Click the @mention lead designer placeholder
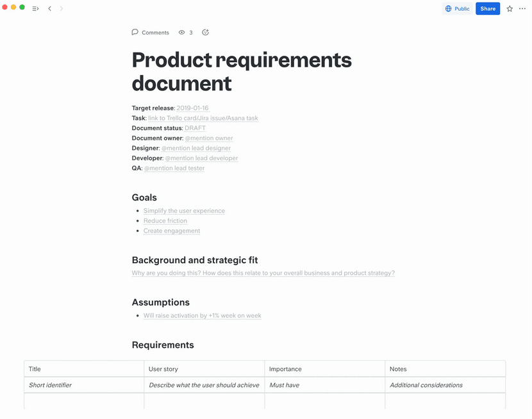 [x=196, y=148]
